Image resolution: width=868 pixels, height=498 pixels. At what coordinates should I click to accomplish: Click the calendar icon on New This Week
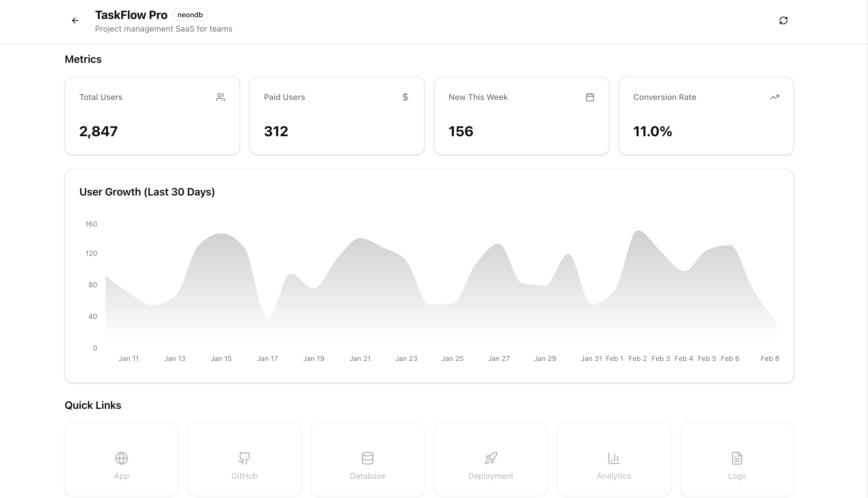click(x=589, y=97)
